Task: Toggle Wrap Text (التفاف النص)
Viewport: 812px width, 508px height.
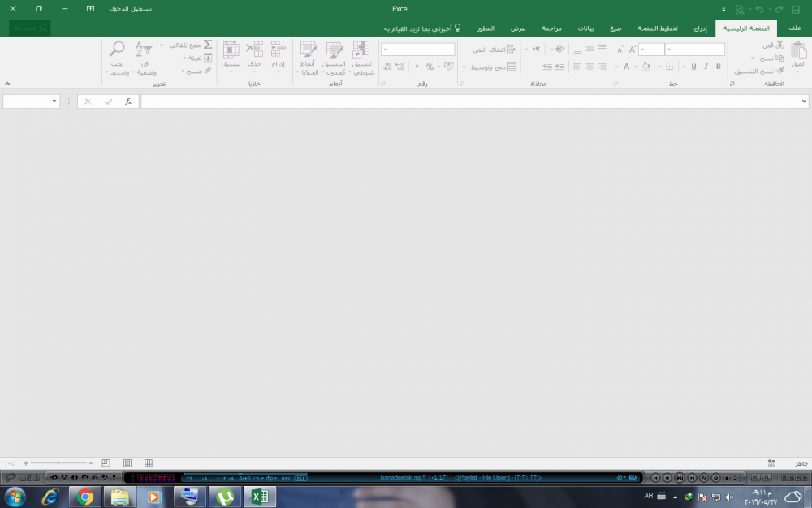Action: pyautogui.click(x=495, y=50)
